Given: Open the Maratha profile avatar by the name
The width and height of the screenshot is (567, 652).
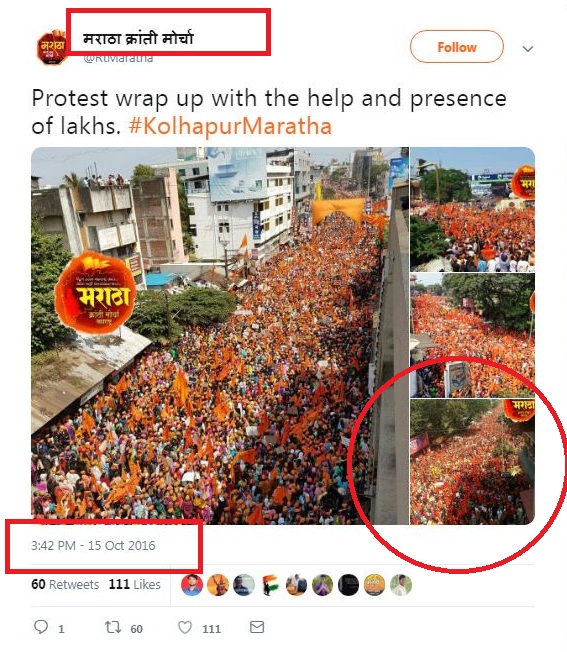Looking at the screenshot, I should (x=51, y=47).
